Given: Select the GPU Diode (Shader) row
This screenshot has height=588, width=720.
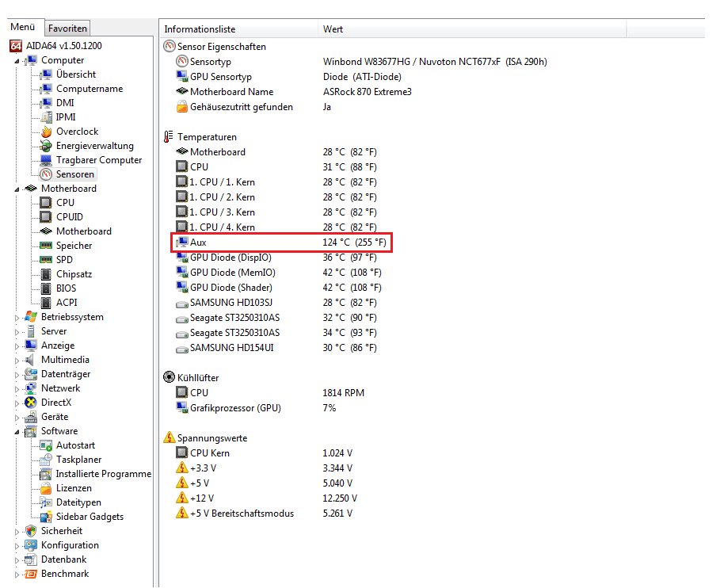Looking at the screenshot, I should point(279,288).
